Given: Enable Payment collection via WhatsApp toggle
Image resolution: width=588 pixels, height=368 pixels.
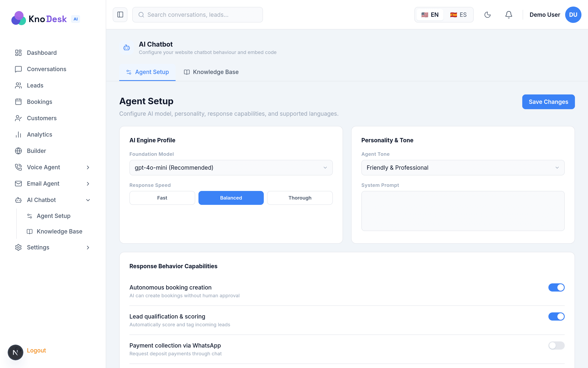Looking at the screenshot, I should point(556,345).
